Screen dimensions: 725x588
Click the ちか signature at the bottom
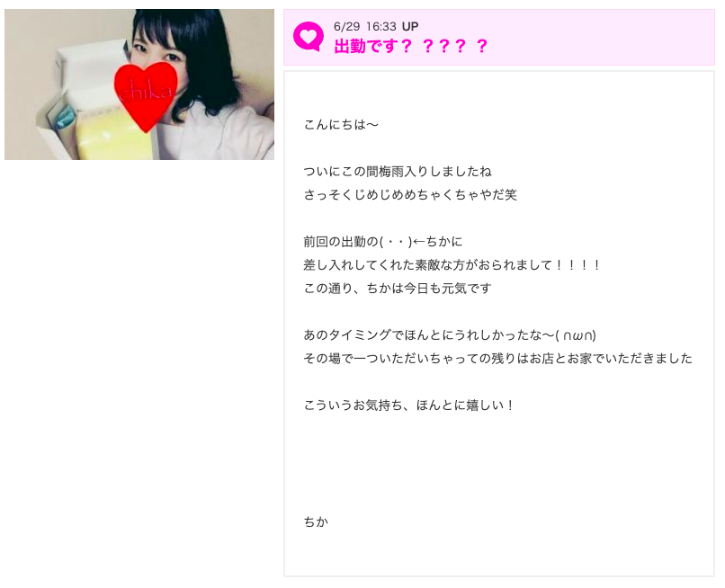[317, 521]
